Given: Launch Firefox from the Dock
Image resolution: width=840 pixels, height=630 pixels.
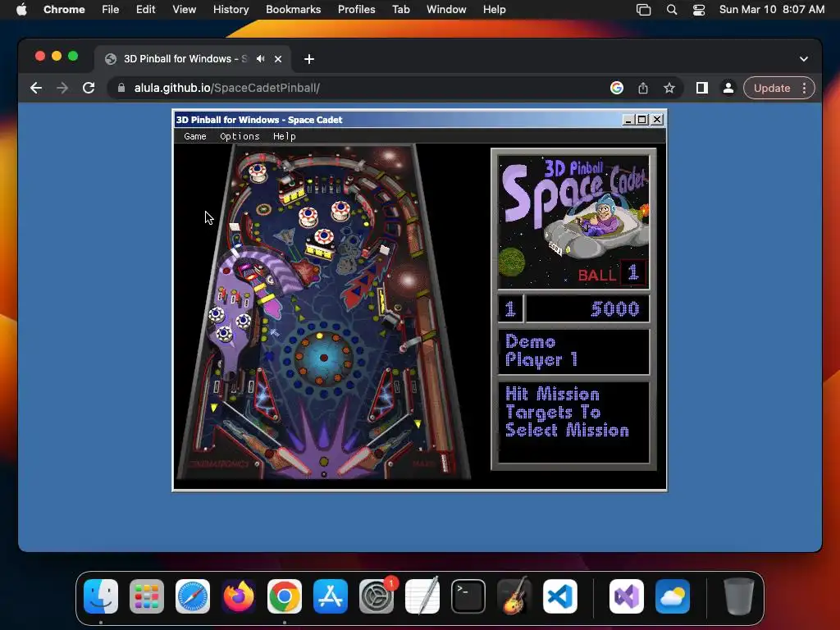Looking at the screenshot, I should coord(239,596).
